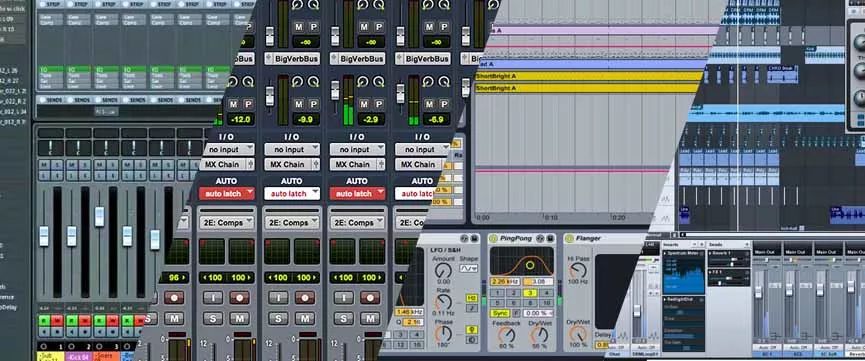Arm record on the first 2E: Comps strip
Image resolution: width=865 pixels, height=361 pixels.
(x=239, y=298)
